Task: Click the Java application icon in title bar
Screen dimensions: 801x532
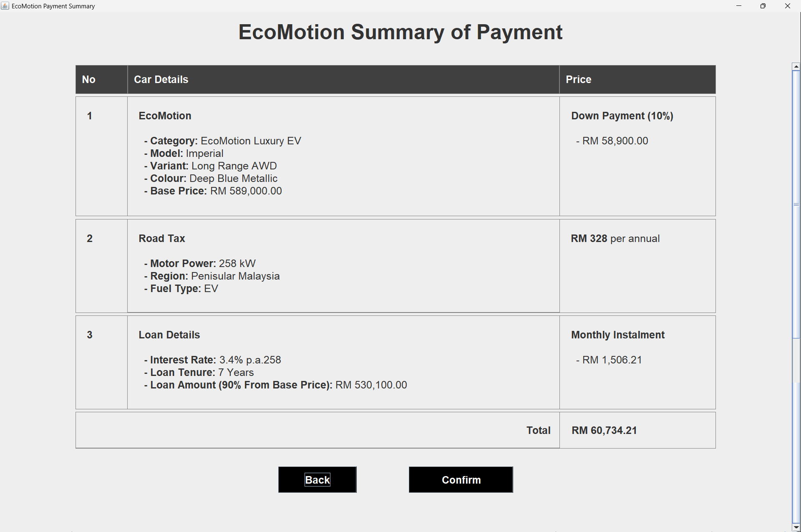Action: click(x=5, y=6)
